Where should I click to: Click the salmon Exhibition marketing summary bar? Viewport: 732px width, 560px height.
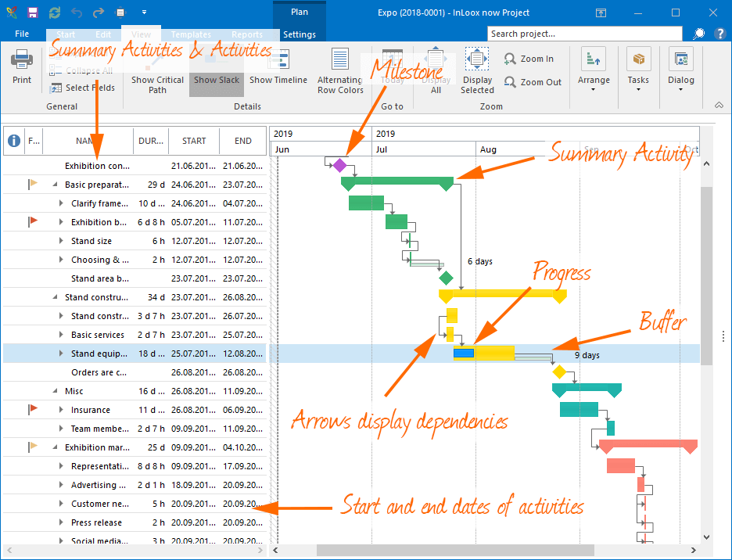[648, 445]
